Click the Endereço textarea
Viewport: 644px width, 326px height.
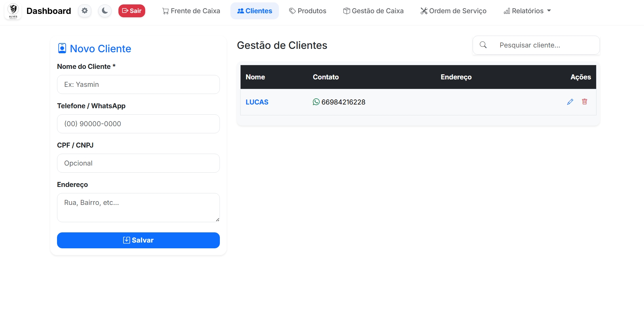click(138, 208)
